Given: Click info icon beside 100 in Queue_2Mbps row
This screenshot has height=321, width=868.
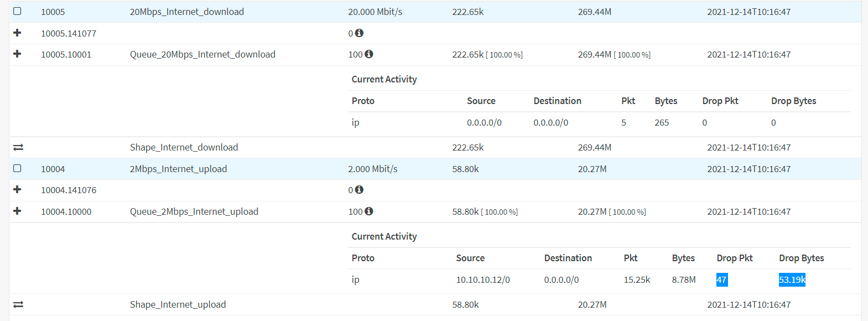Looking at the screenshot, I should coord(369,211).
